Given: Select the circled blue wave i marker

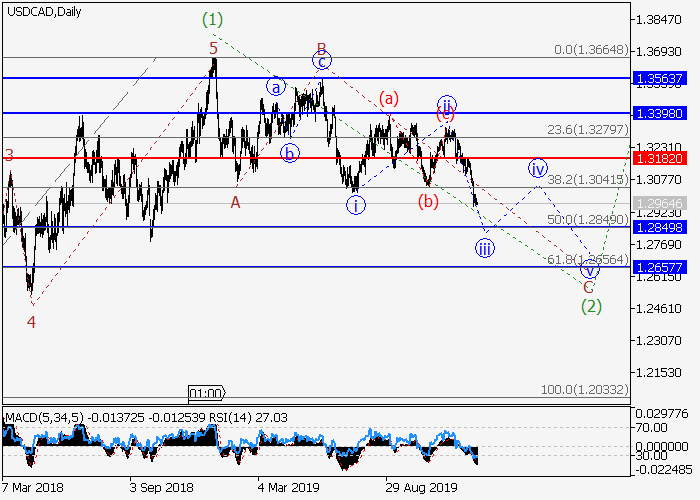Looking at the screenshot, I should coord(355,205).
